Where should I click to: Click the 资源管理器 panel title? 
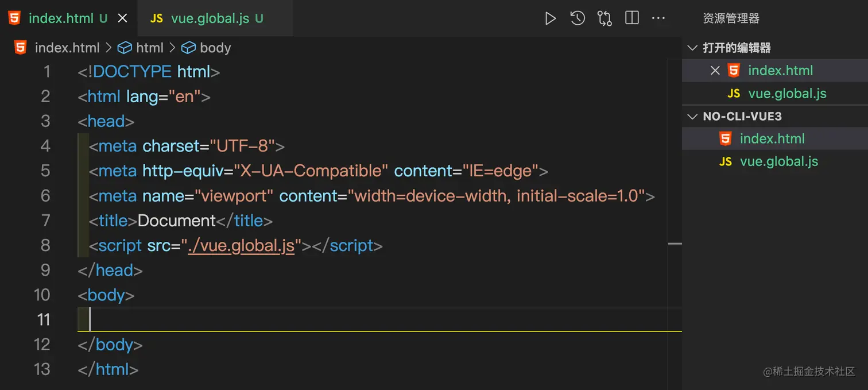click(731, 18)
